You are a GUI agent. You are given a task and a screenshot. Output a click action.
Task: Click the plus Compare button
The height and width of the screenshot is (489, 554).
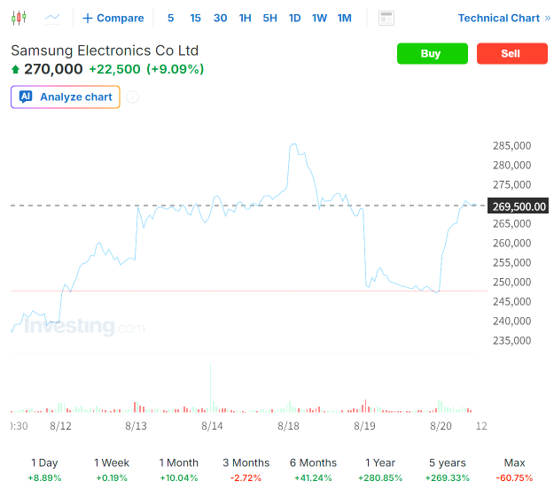[x=113, y=18]
